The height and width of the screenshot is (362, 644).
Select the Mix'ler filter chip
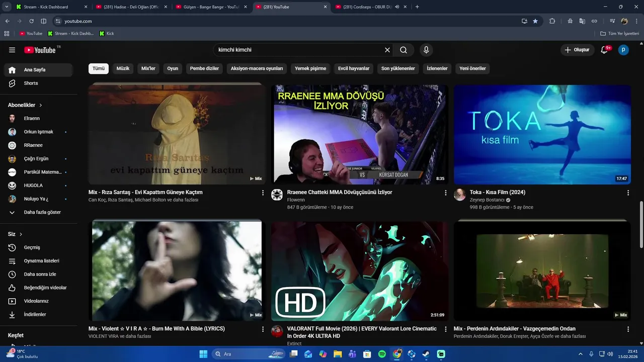(148, 68)
